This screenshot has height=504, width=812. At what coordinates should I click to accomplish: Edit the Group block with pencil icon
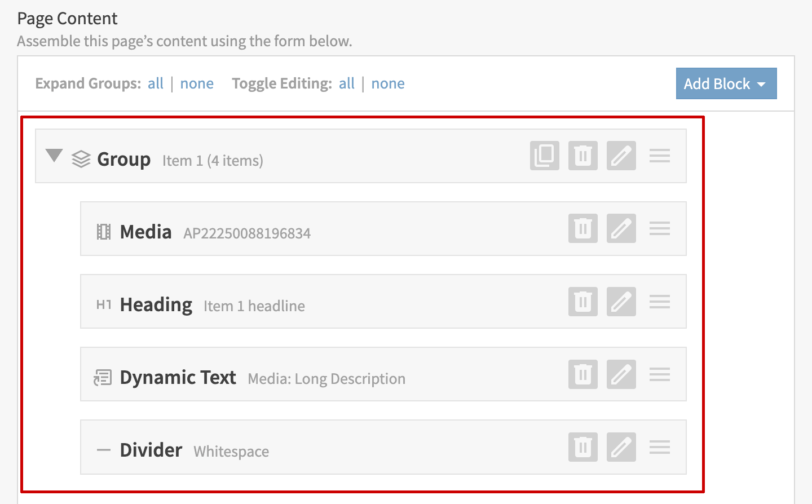tap(621, 156)
